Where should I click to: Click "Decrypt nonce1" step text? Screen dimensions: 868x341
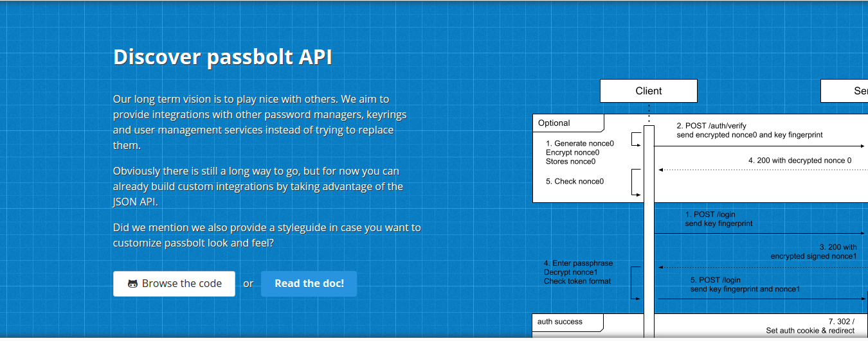[571, 272]
